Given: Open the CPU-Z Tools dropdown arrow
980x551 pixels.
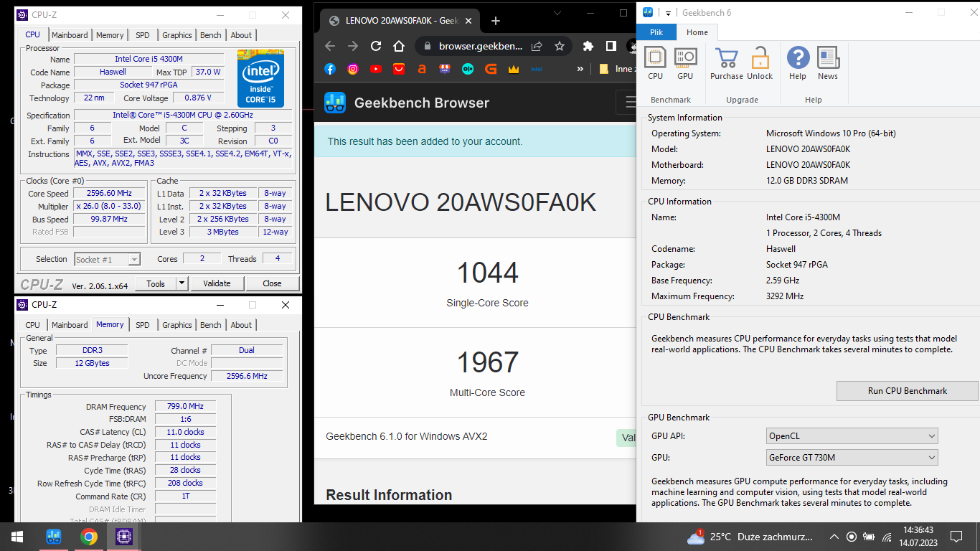Looking at the screenshot, I should click(182, 283).
